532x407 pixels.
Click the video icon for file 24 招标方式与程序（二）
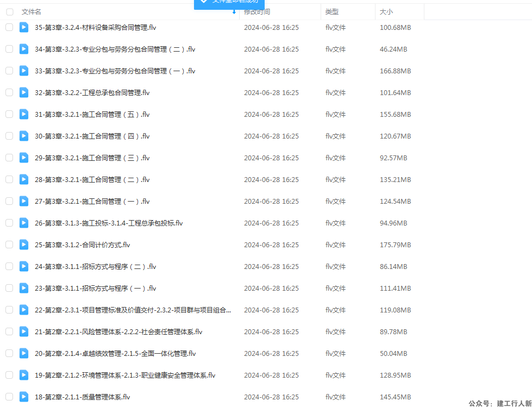[24, 266]
